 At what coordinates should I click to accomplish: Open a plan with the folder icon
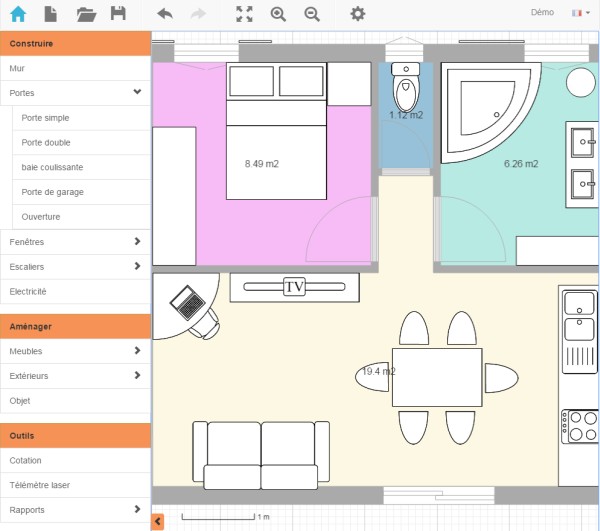(86, 14)
